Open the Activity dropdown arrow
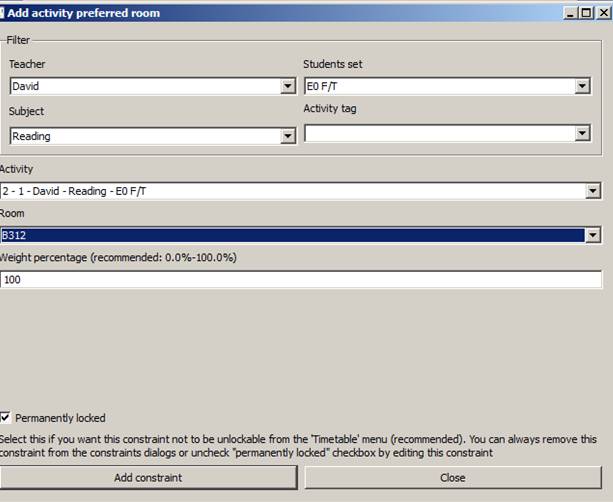The height and width of the screenshot is (502, 613). pos(594,190)
